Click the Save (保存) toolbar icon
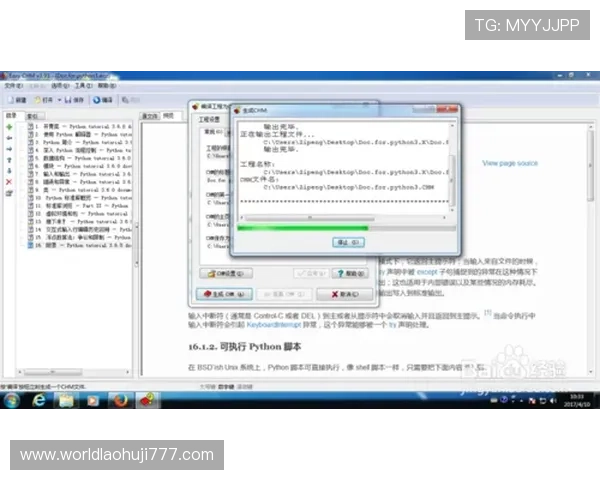The image size is (600, 480). (74, 100)
